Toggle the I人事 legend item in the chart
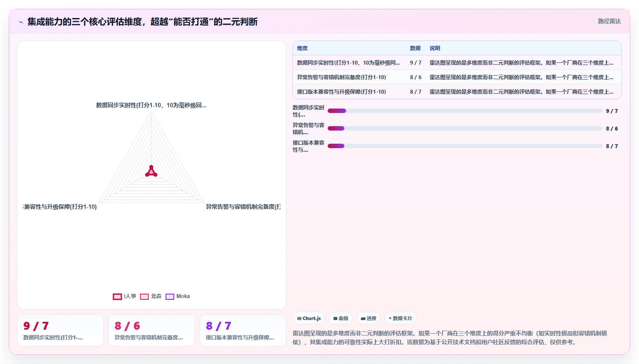 click(124, 296)
